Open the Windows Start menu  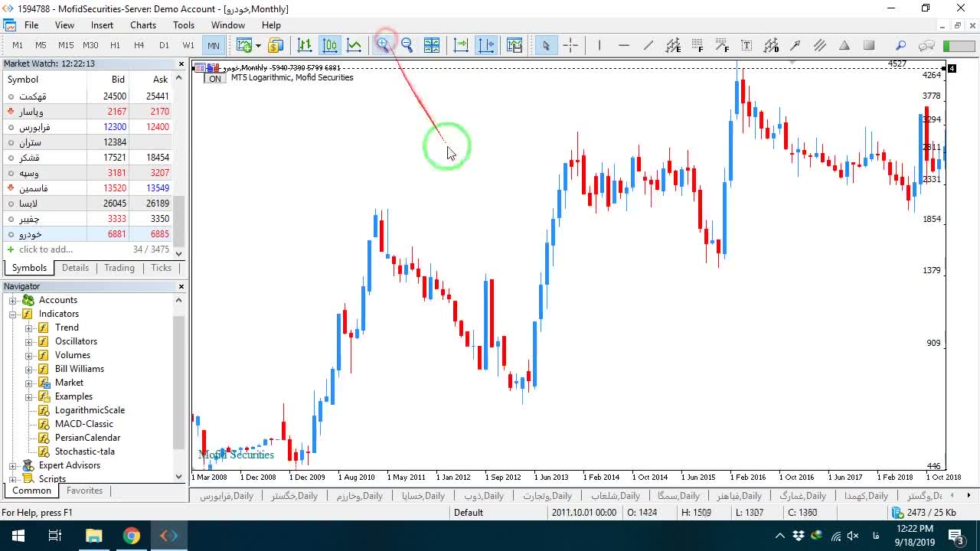(x=18, y=536)
